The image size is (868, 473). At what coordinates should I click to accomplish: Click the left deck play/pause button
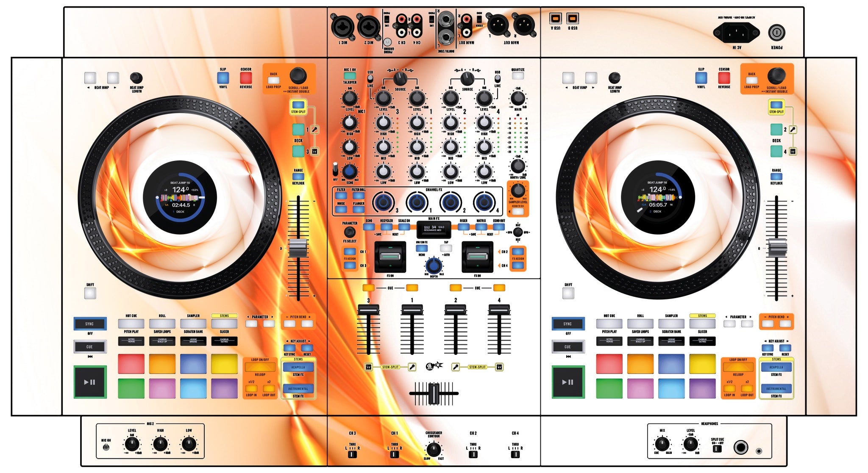pos(90,382)
